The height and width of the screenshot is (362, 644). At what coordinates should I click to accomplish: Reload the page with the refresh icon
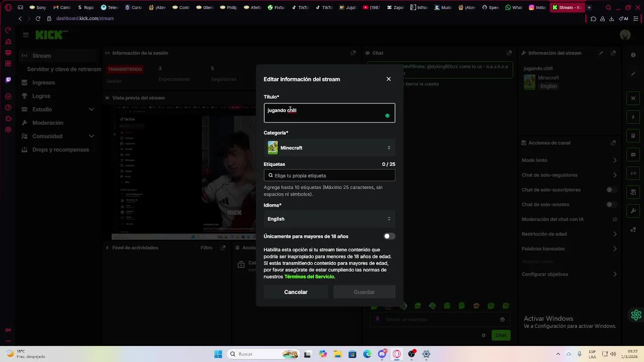(38, 19)
